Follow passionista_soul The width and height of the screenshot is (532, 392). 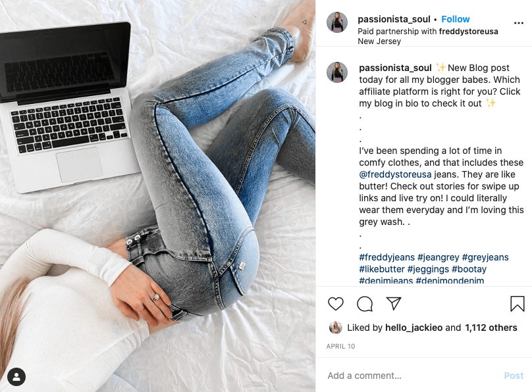(x=456, y=19)
